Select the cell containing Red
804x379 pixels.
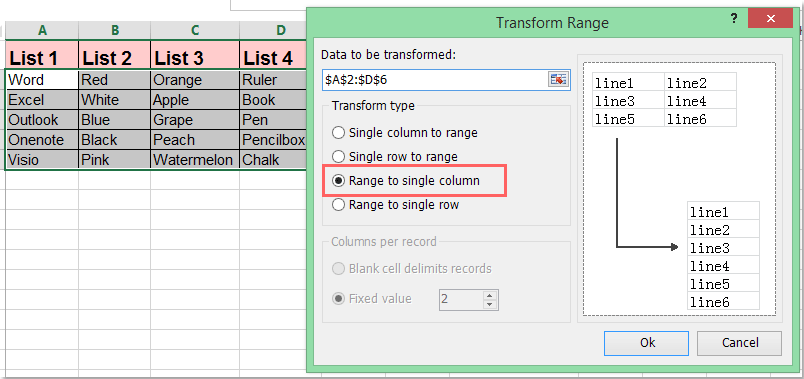point(114,79)
